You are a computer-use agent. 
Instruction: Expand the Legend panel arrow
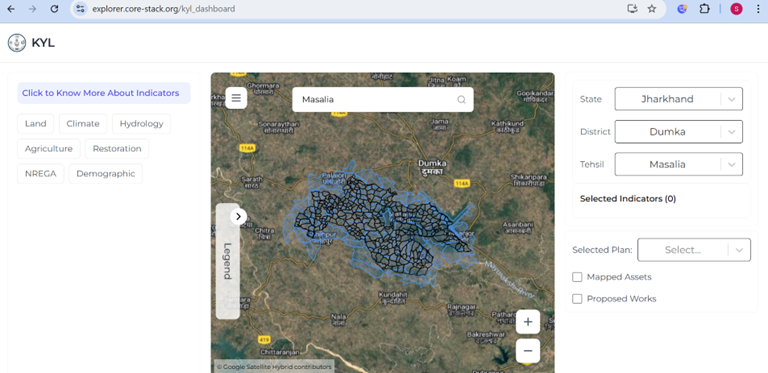click(238, 216)
